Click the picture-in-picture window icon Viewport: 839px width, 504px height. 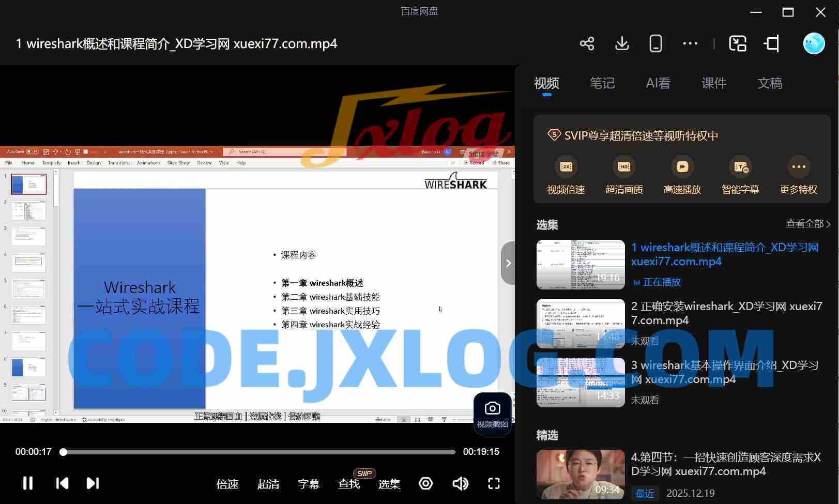pyautogui.click(x=738, y=43)
